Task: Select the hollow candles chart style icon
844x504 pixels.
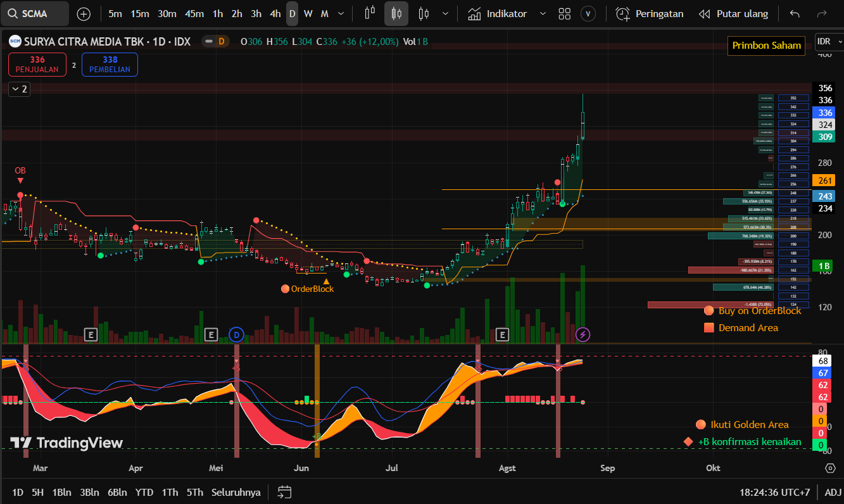Action: (x=424, y=13)
